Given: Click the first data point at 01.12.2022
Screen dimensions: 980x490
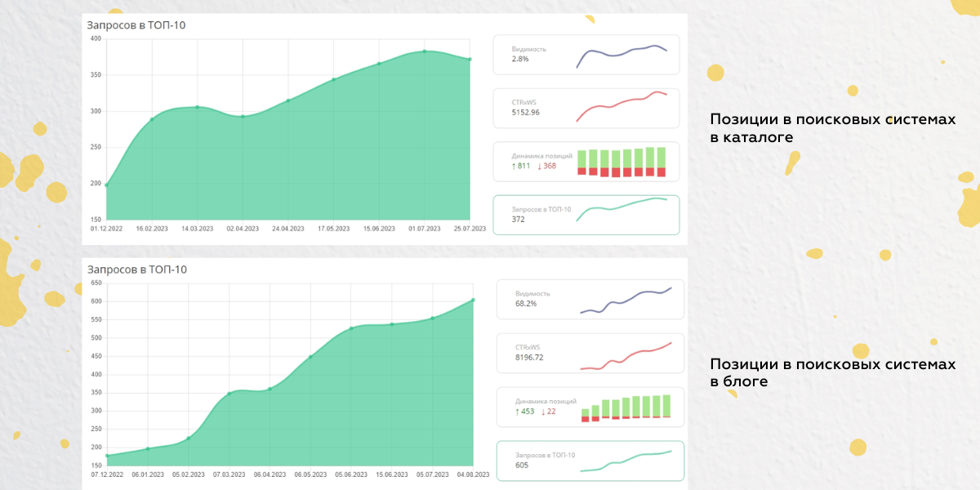Looking at the screenshot, I should (x=106, y=185).
